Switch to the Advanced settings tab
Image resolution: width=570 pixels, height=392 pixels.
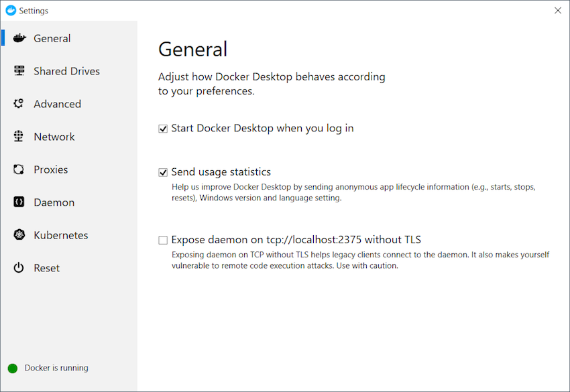coord(58,104)
